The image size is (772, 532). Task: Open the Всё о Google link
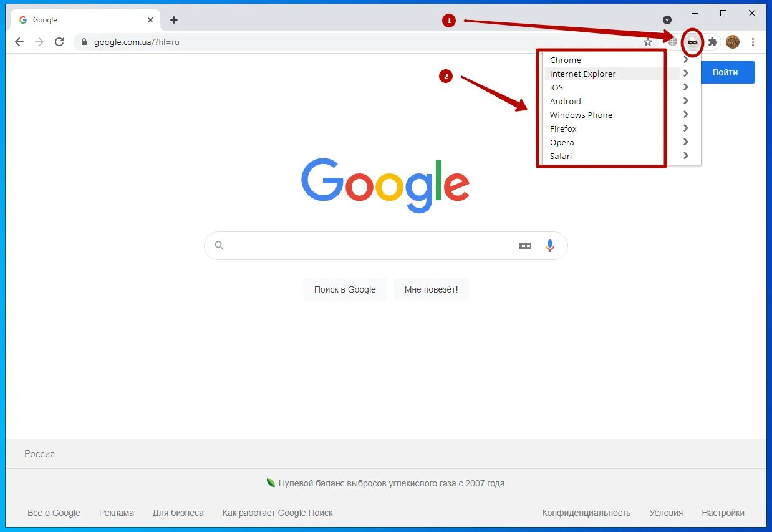[54, 513]
